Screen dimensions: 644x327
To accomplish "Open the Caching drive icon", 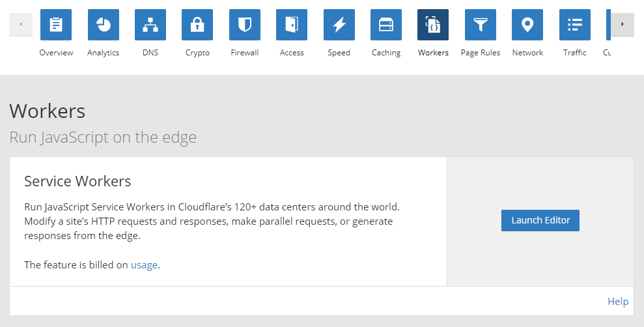I will [x=386, y=25].
